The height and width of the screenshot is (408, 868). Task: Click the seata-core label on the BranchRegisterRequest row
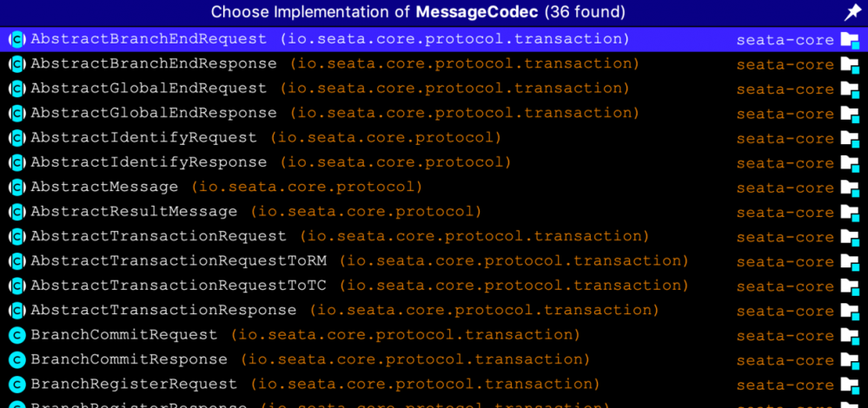pyautogui.click(x=785, y=385)
